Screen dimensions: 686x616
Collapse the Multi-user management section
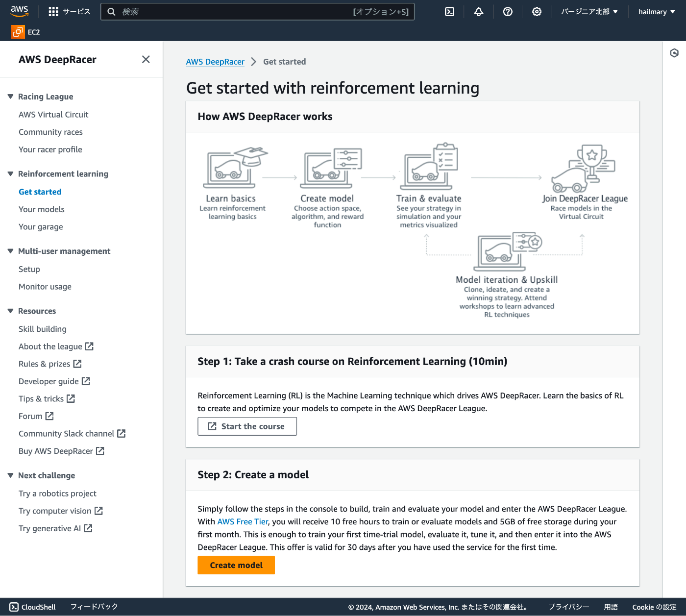10,251
